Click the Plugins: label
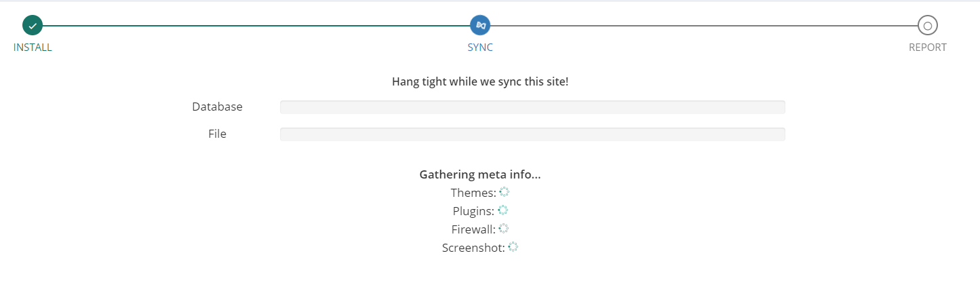The image size is (980, 281). 473,211
